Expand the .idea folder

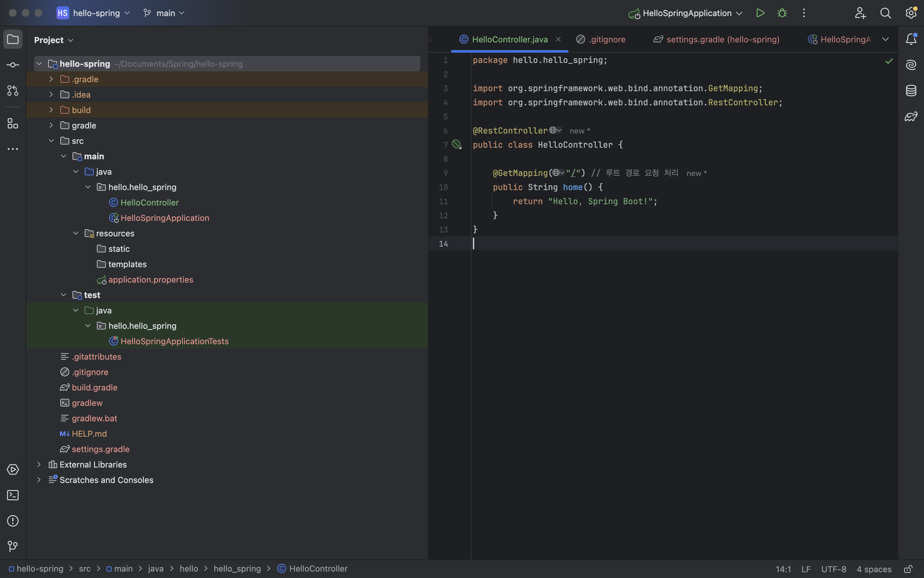51,94
